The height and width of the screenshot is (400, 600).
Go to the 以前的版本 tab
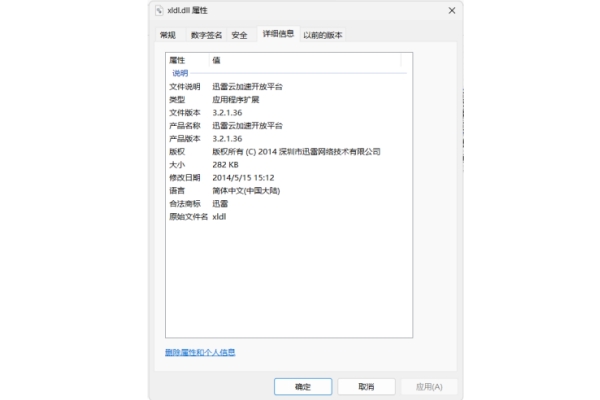click(x=323, y=35)
